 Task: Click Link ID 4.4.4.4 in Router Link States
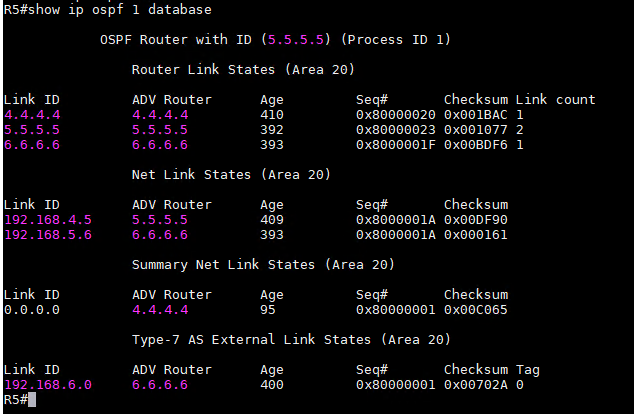[x=32, y=115]
